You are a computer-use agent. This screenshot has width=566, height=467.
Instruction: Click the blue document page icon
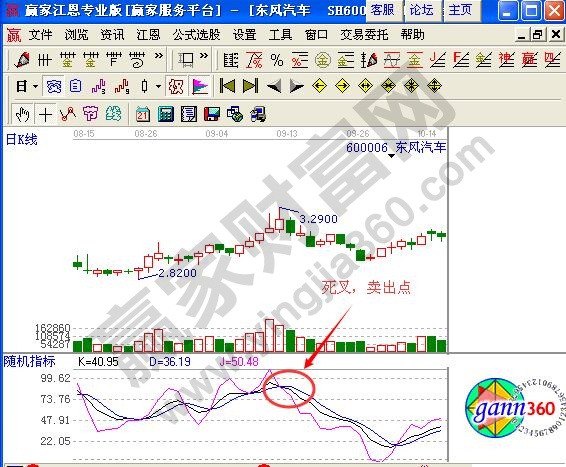(x=75, y=86)
